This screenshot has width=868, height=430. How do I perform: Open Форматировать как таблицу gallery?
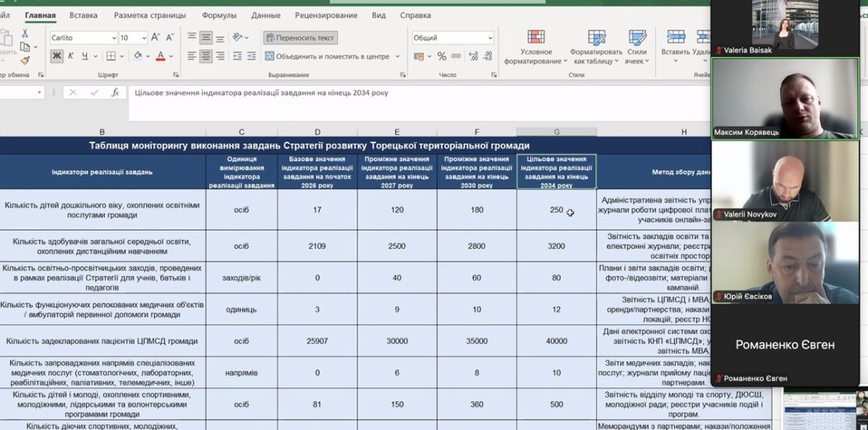tap(596, 48)
